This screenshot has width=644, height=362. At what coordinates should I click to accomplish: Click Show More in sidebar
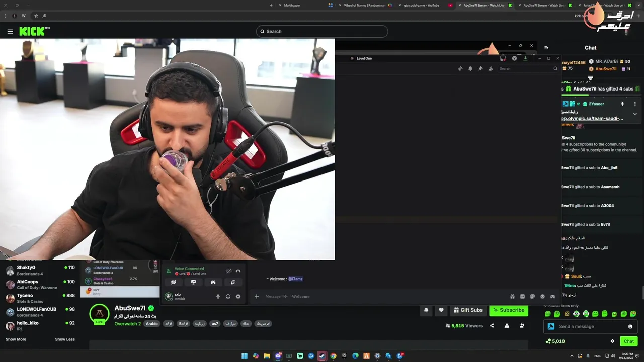[x=16, y=339]
